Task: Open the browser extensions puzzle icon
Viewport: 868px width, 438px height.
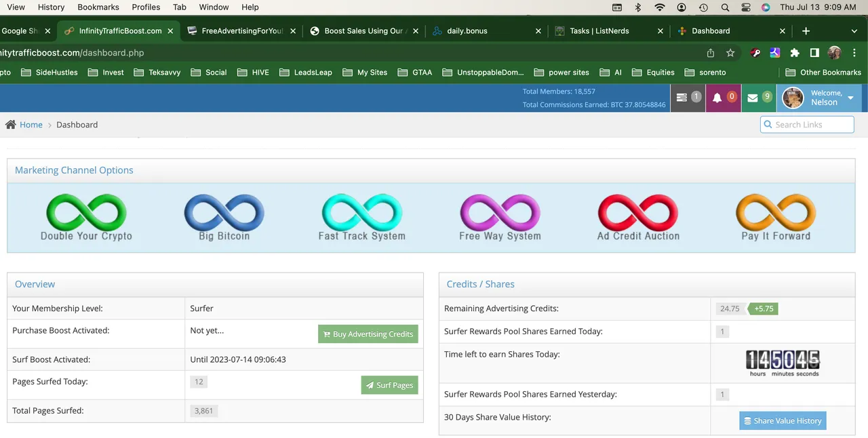Action: tap(795, 53)
